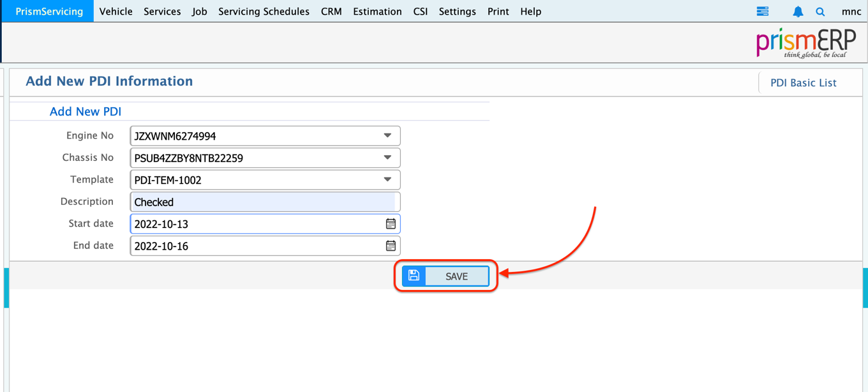Viewport: 868px width, 392px height.
Task: Click the Start date input field
Action: (255, 224)
